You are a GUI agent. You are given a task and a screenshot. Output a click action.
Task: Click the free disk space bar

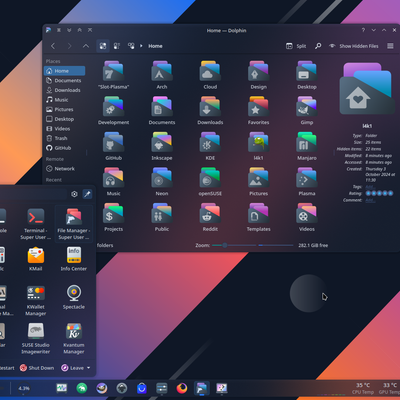[x=276, y=245]
